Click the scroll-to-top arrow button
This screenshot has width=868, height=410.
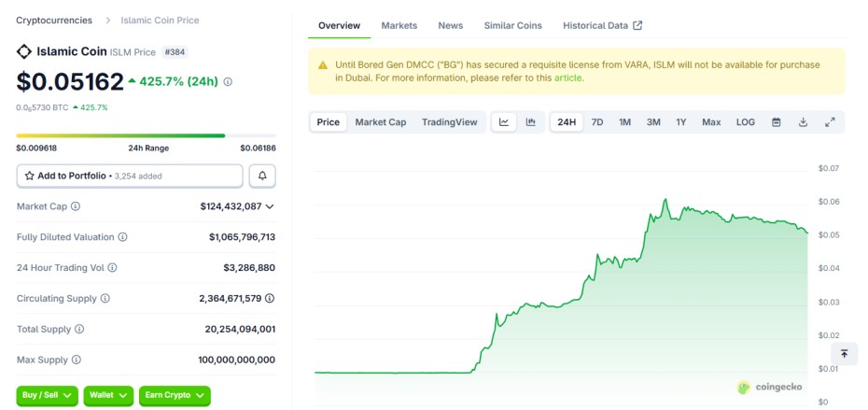coord(844,353)
